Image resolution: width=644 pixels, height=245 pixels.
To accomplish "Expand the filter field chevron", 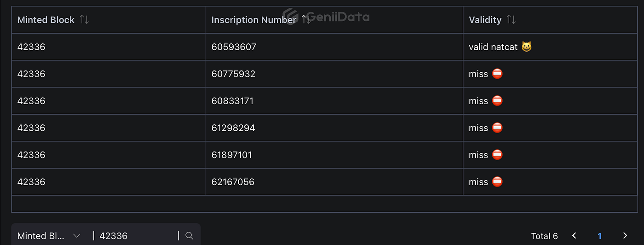I will [x=76, y=236].
